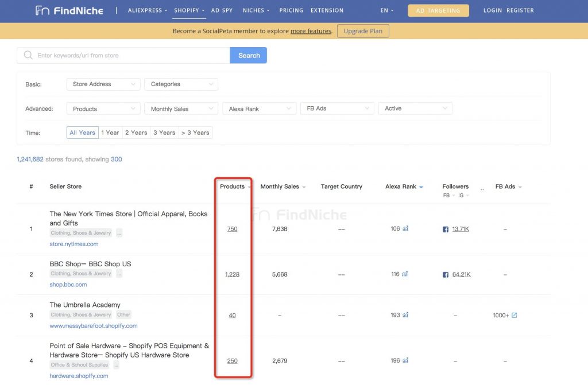
Task: Open the EN language dropdown
Action: point(386,10)
